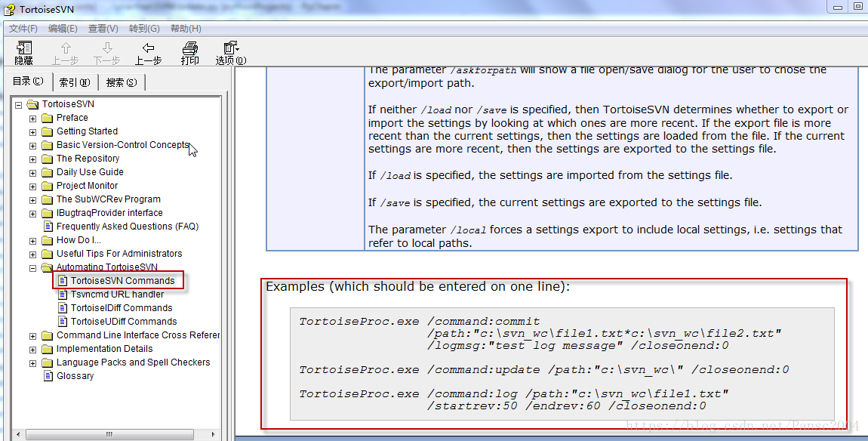Image resolution: width=868 pixels, height=441 pixels.
Task: Switch to the 目录 contents tab
Action: pyautogui.click(x=28, y=81)
